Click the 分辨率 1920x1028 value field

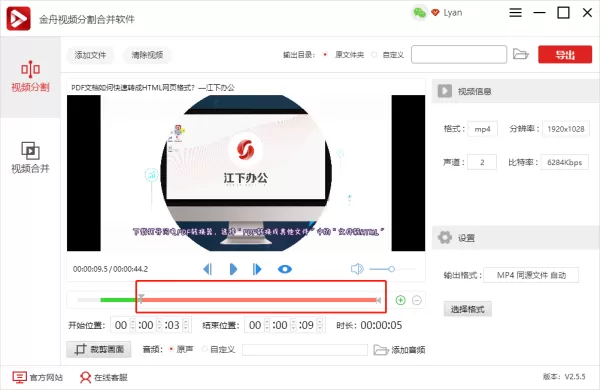pos(566,129)
